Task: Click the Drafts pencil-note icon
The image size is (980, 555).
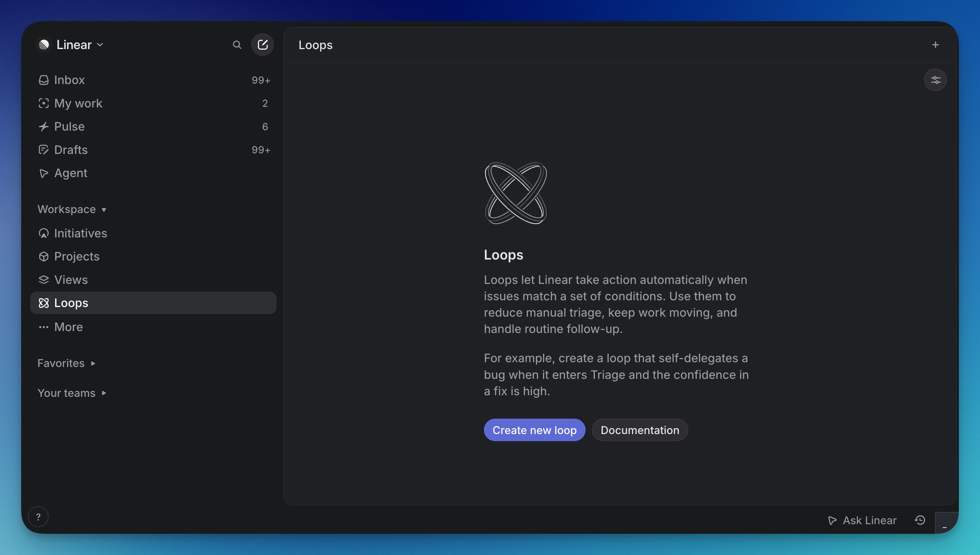Action: [44, 150]
